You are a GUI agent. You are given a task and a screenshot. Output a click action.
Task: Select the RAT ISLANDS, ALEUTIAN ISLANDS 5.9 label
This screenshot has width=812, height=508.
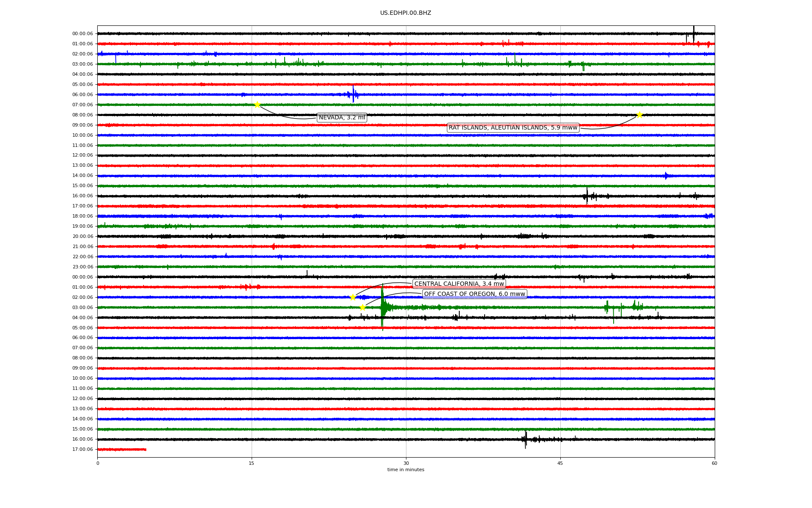coord(513,128)
